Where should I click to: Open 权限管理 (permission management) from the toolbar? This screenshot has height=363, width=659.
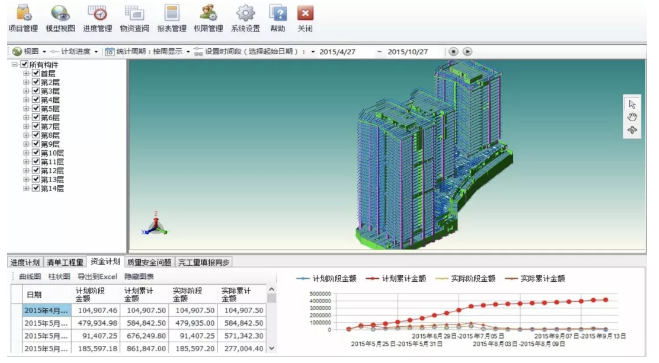(x=208, y=18)
